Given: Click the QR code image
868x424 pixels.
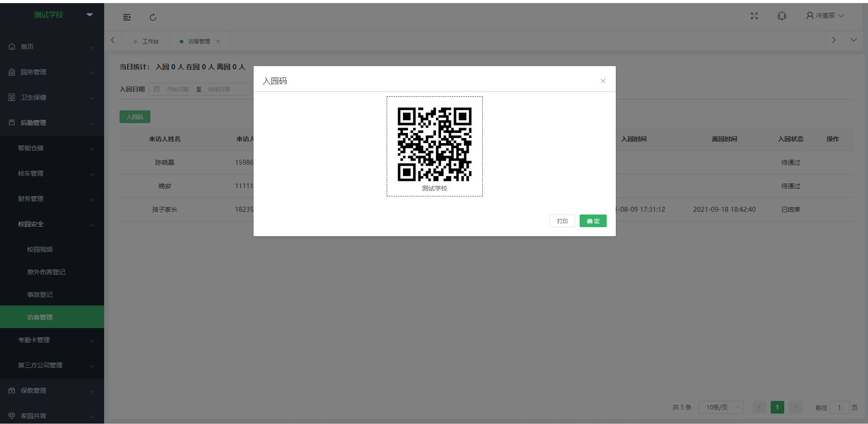Looking at the screenshot, I should tap(435, 144).
